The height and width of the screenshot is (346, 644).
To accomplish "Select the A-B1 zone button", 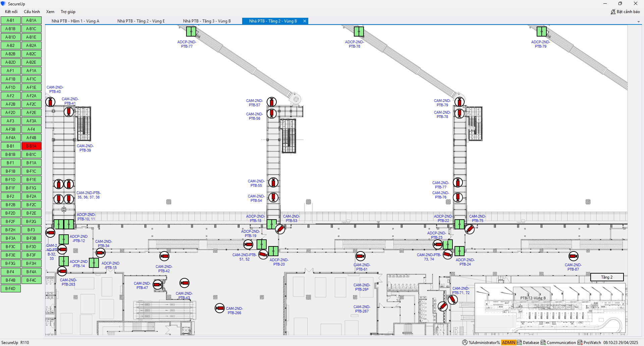I will click(x=10, y=20).
